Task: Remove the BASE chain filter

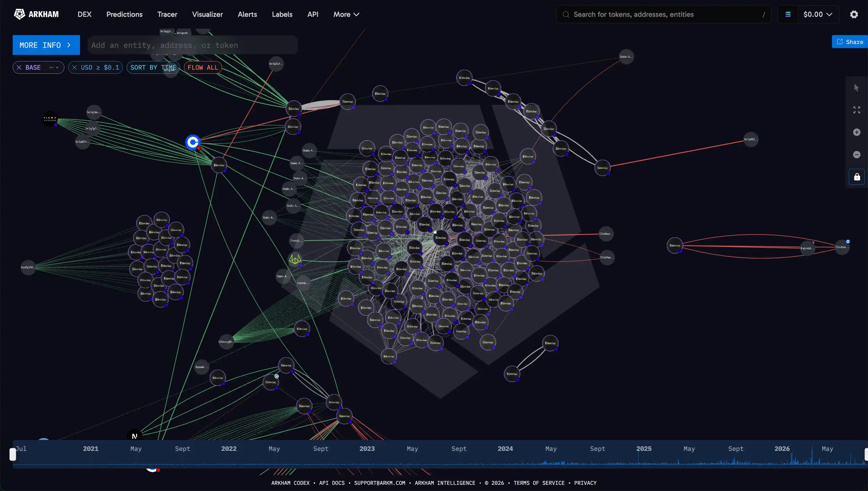Action: pos(19,68)
